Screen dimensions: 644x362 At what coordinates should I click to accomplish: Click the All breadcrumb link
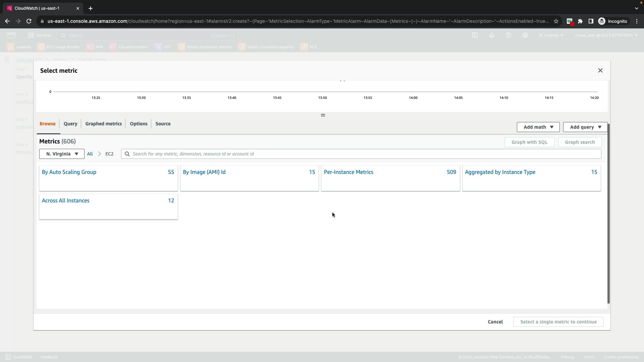tap(90, 154)
